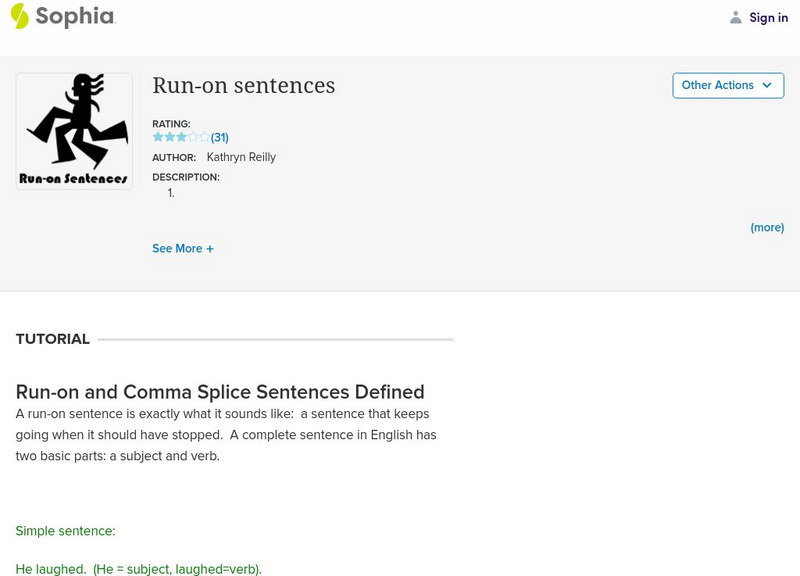800x576 pixels.
Task: Click the (more) link to expand details
Action: 768,227
